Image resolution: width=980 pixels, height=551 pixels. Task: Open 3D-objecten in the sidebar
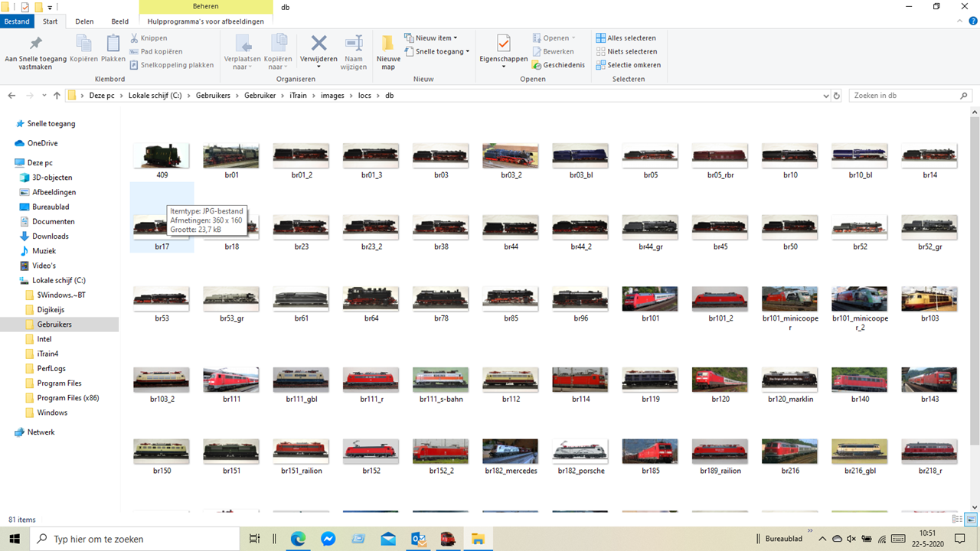(52, 178)
